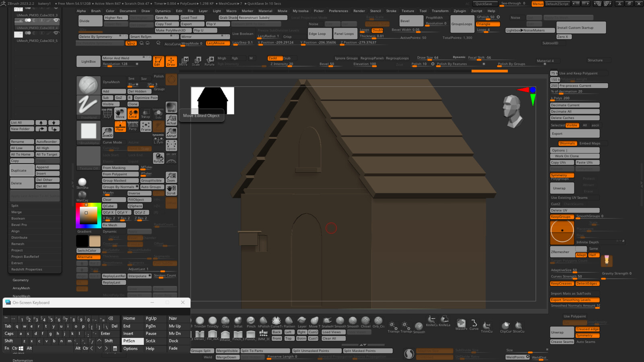Toggle Transp transparency mode
644x362 pixels.
click(146, 113)
